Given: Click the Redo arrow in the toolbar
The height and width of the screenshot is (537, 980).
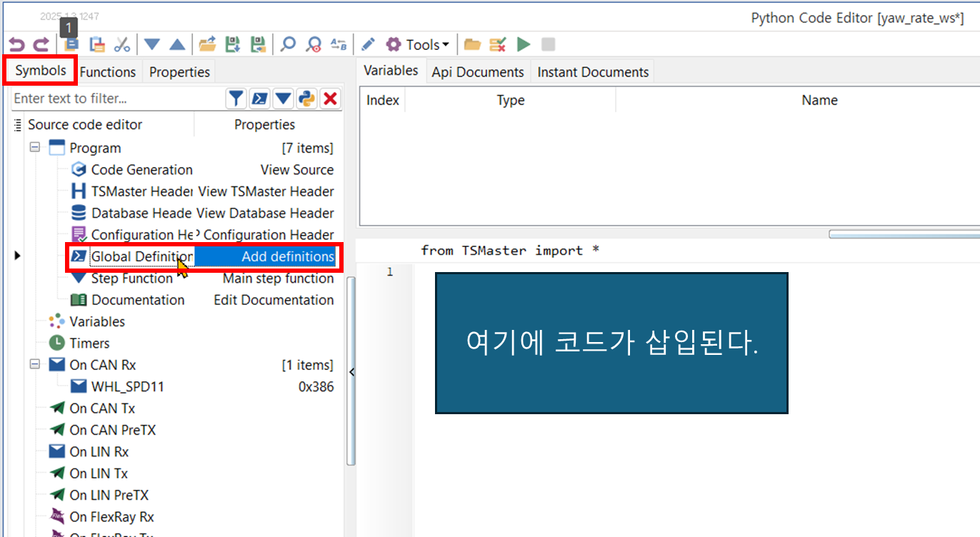Looking at the screenshot, I should click(41, 45).
